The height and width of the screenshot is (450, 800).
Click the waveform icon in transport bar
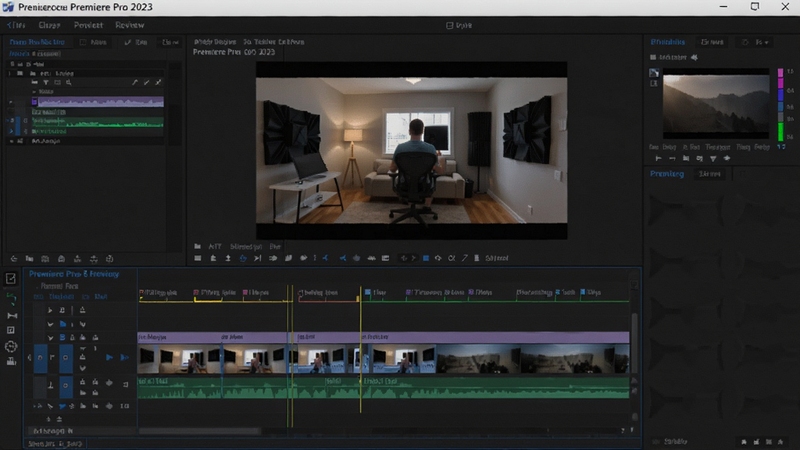371,258
